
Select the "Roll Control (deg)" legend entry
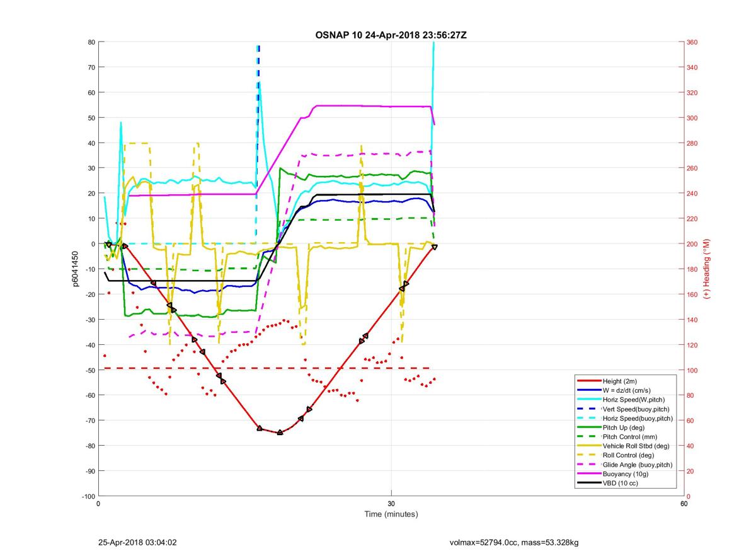(628, 455)
